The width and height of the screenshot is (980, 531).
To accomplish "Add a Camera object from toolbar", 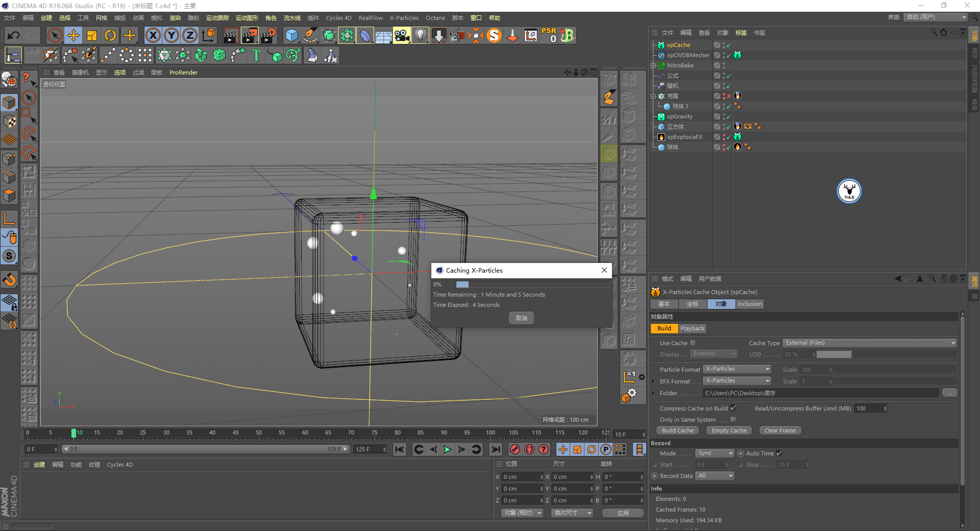I will tap(401, 35).
